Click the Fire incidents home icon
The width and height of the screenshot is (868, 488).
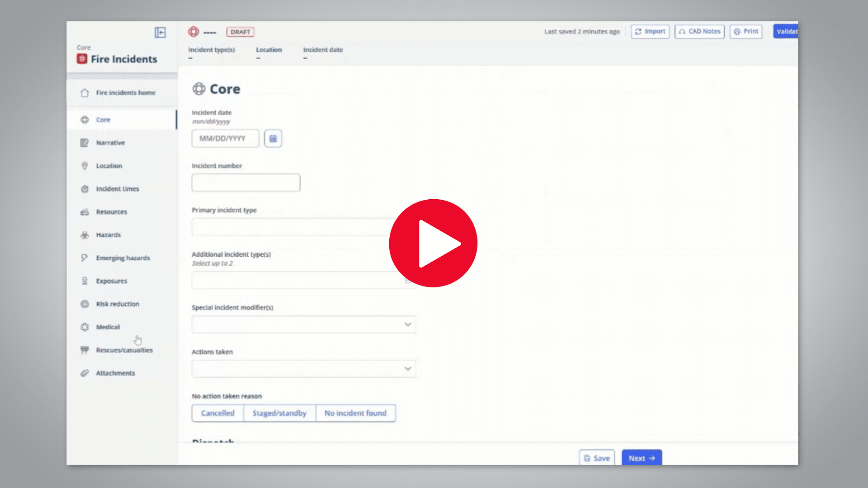pos(85,93)
